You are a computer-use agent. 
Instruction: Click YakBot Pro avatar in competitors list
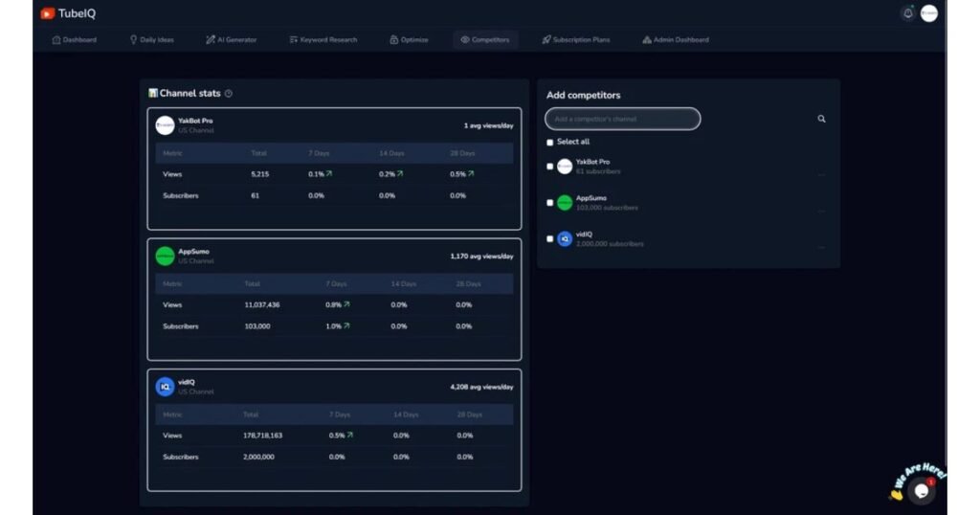tap(565, 167)
